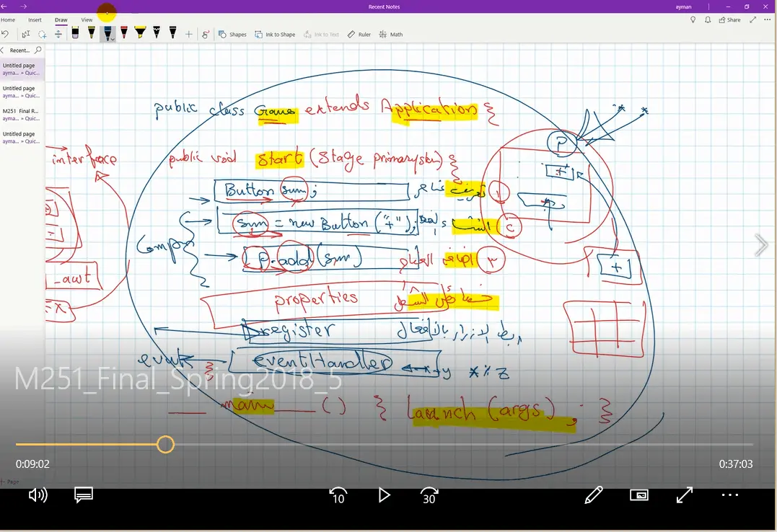777x532 pixels.
Task: Go forward with the title bar arrow
Action: [23, 6]
